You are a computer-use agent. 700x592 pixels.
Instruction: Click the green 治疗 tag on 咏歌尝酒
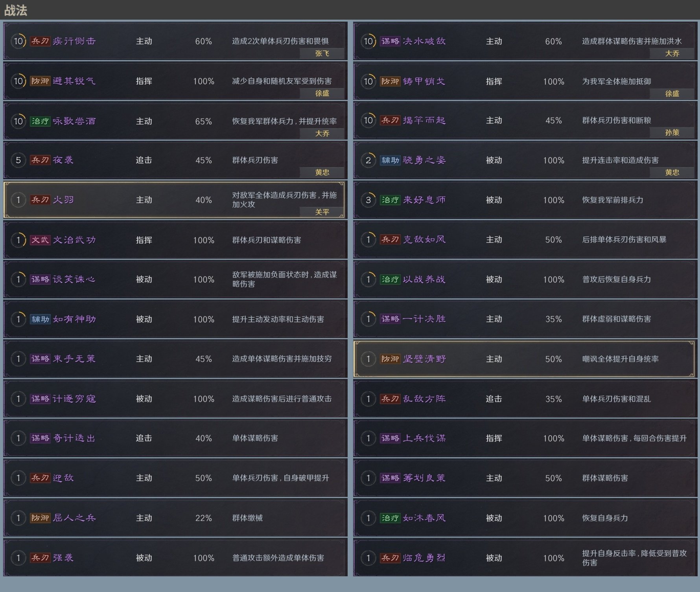(x=40, y=121)
